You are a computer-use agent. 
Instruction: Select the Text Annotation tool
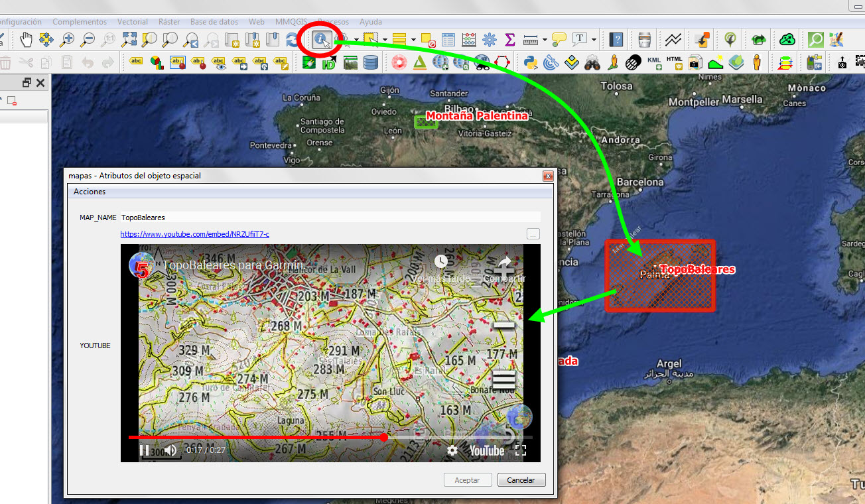point(580,40)
